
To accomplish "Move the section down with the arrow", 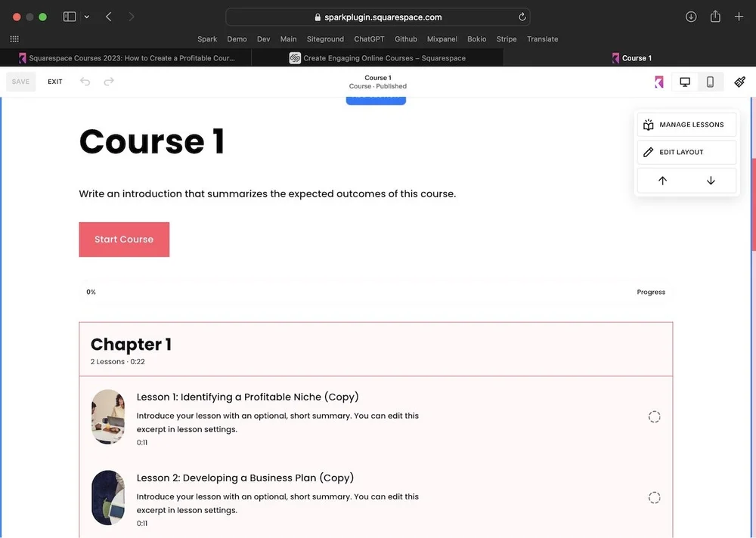I will tap(710, 181).
